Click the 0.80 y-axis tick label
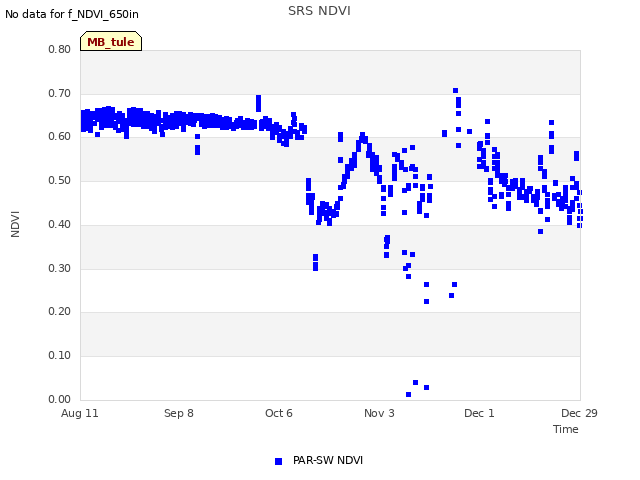This screenshot has height=480, width=640. 60,49
